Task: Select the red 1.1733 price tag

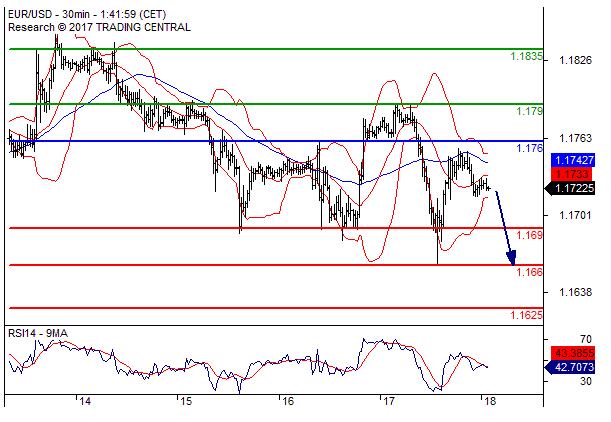Action: tap(571, 174)
